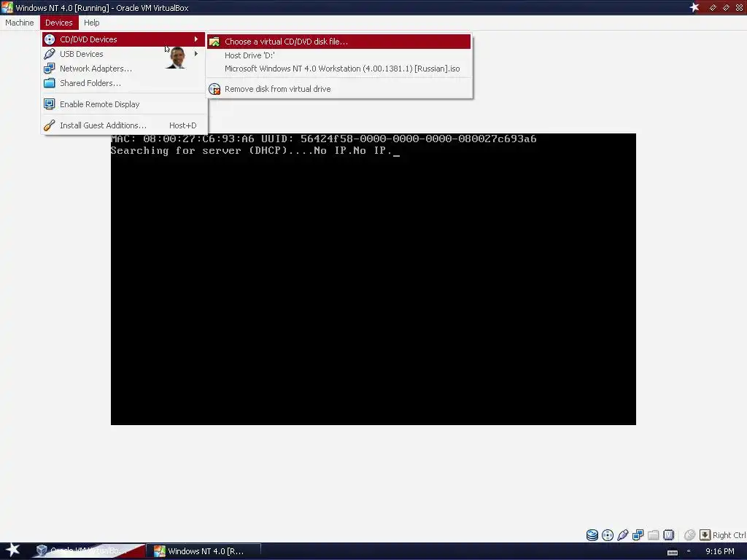Click the CD/DVD disc icon in the Devices menu
747x560 pixels.
50,39
